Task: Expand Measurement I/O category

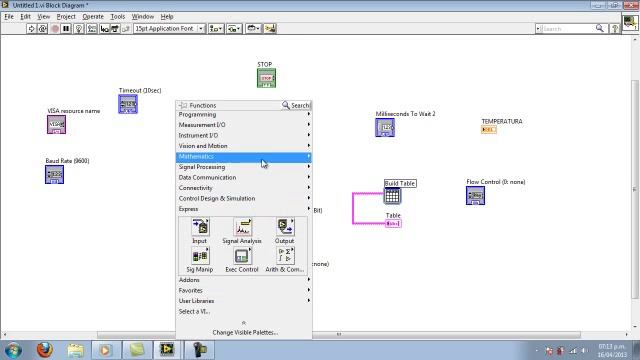Action: (x=244, y=125)
